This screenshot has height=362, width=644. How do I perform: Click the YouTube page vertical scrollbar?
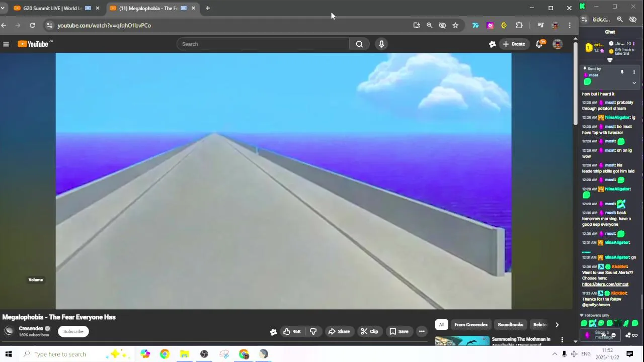pyautogui.click(x=576, y=83)
